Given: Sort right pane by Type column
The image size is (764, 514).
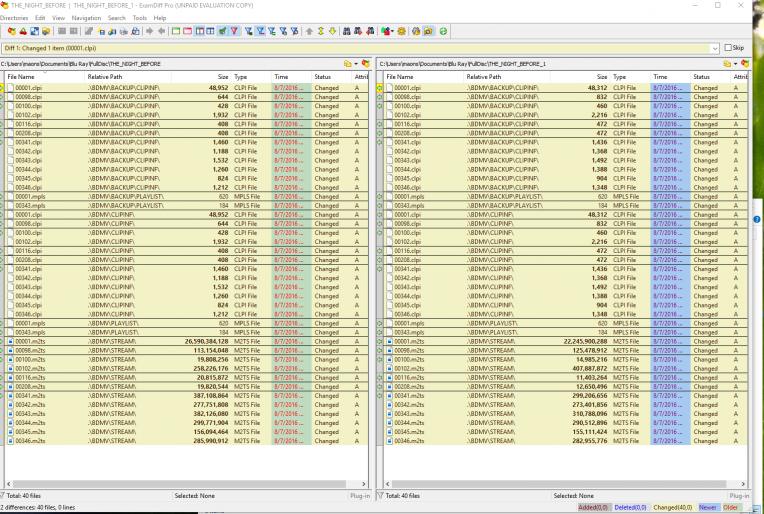Looking at the screenshot, I should 630,77.
